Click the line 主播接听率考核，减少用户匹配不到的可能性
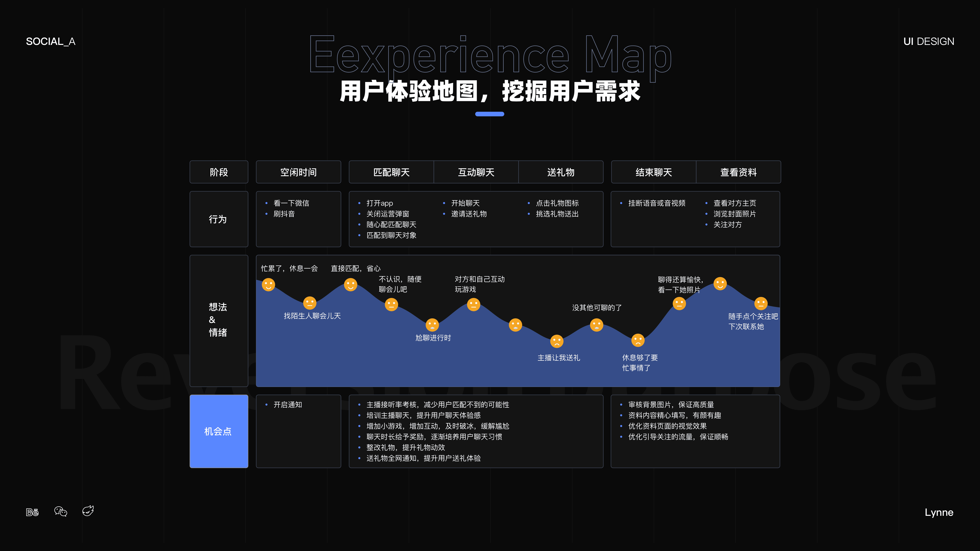 [438, 405]
